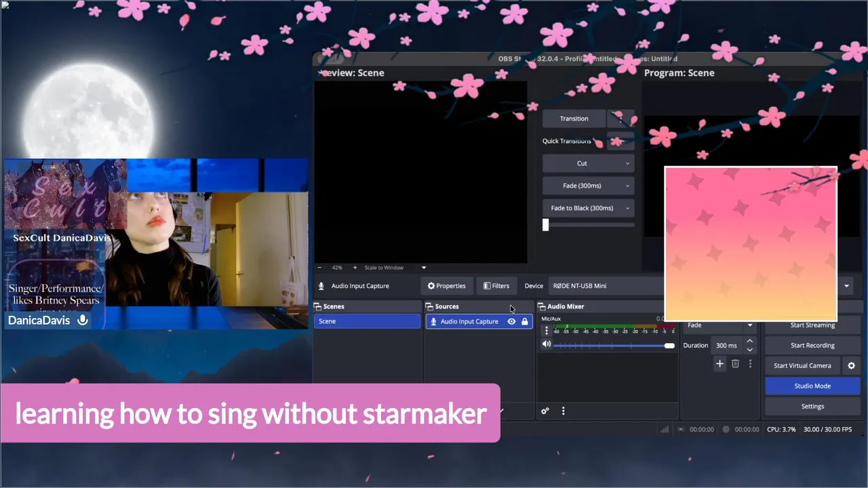Mute the Mic/Aux speaker icon

pyautogui.click(x=547, y=345)
